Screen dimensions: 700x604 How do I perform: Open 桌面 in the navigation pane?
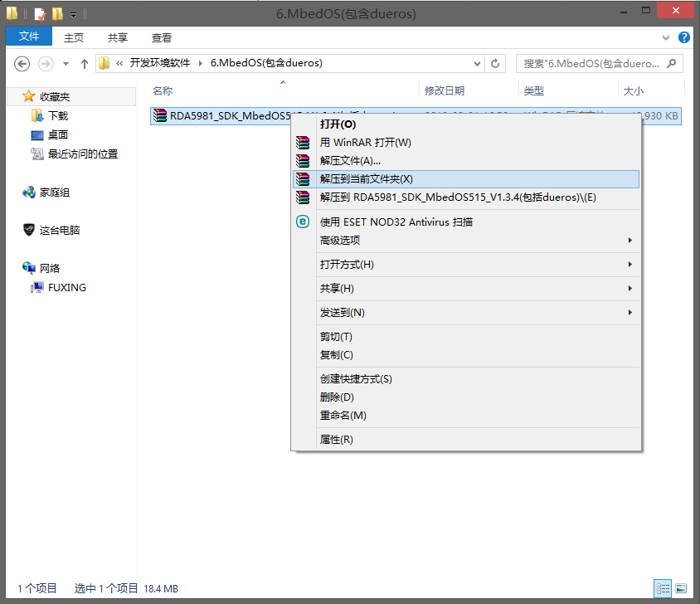coord(58,135)
